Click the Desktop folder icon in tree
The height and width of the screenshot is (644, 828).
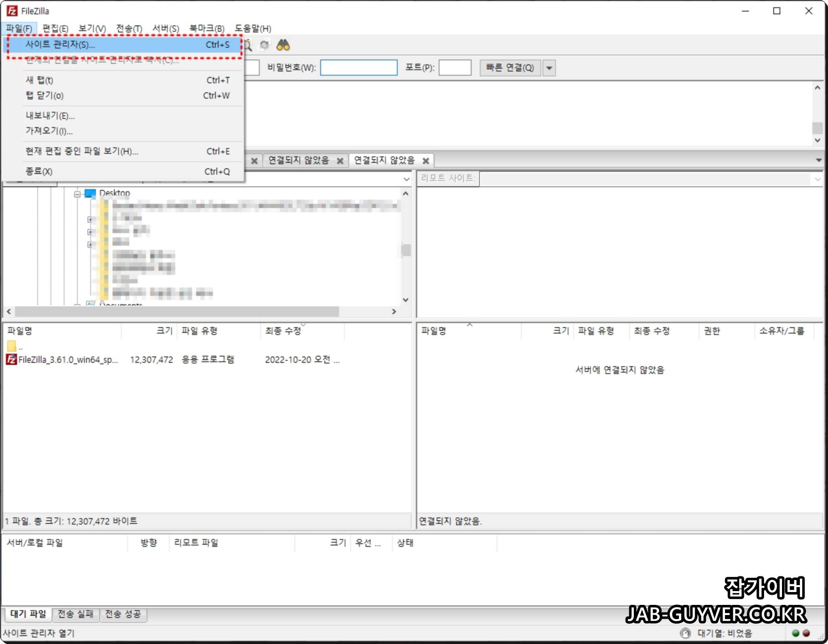pyautogui.click(x=90, y=193)
